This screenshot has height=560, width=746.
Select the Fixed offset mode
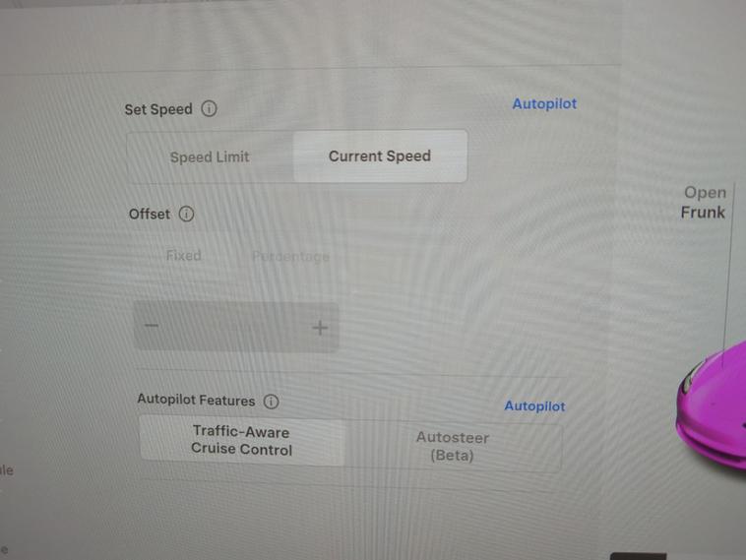tap(184, 256)
